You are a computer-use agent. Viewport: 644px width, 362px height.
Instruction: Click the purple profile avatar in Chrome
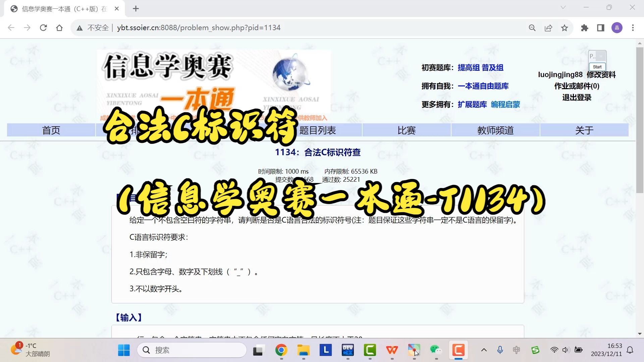coord(617,28)
